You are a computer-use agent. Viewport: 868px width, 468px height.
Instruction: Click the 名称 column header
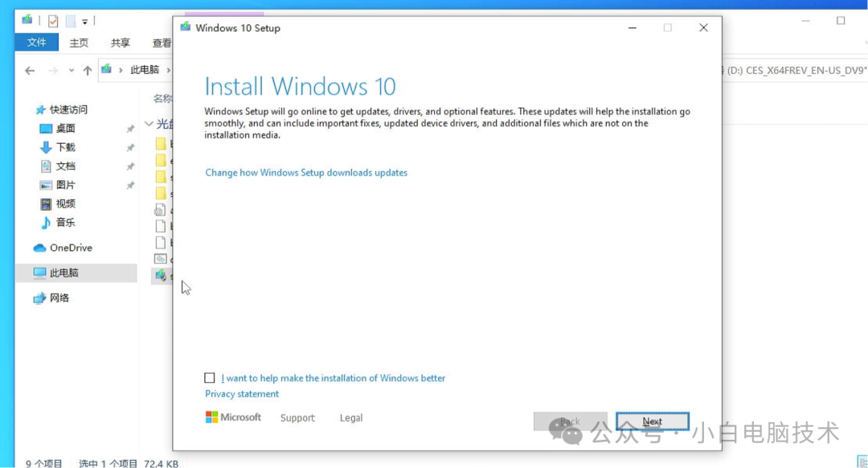[x=162, y=99]
